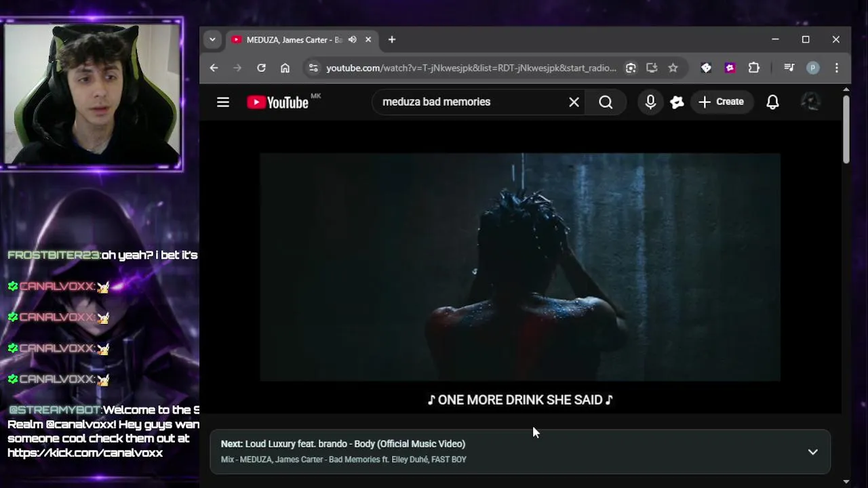Image resolution: width=868 pixels, height=488 pixels.
Task: Click the vertical scrollbar thumb
Action: (846, 129)
